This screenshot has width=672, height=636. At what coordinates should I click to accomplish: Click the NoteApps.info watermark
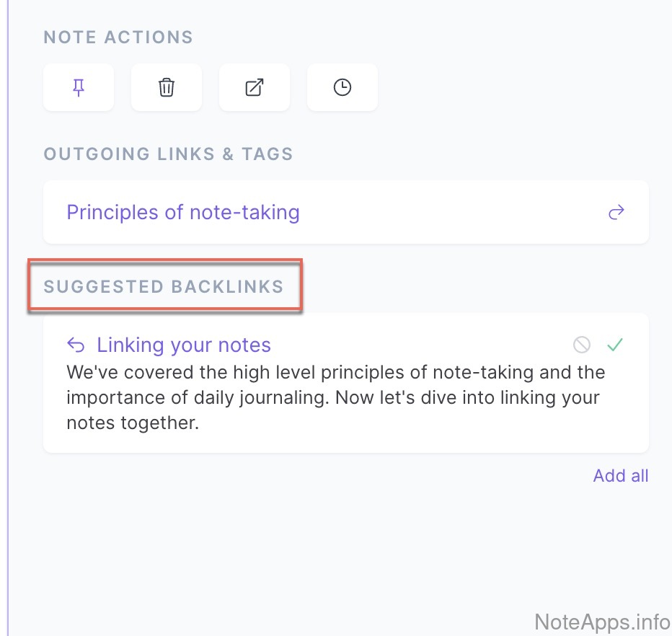click(x=602, y=622)
